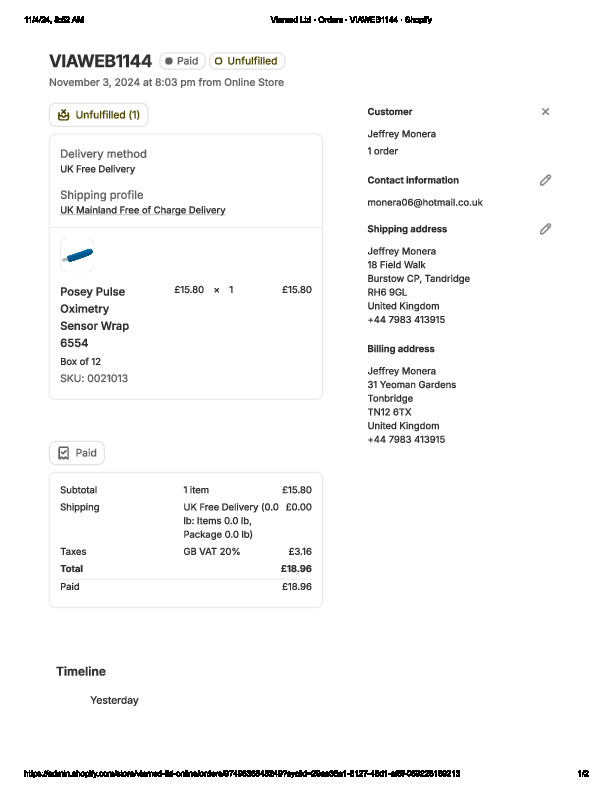Click the SKU: 0021013 text
The height and width of the screenshot is (792, 612).
(94, 378)
